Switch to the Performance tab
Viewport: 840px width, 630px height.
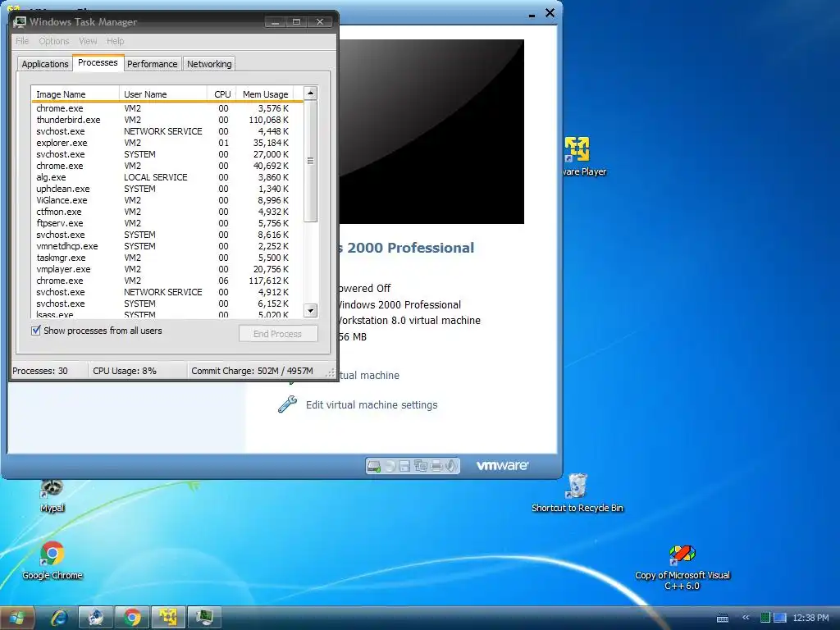click(152, 64)
